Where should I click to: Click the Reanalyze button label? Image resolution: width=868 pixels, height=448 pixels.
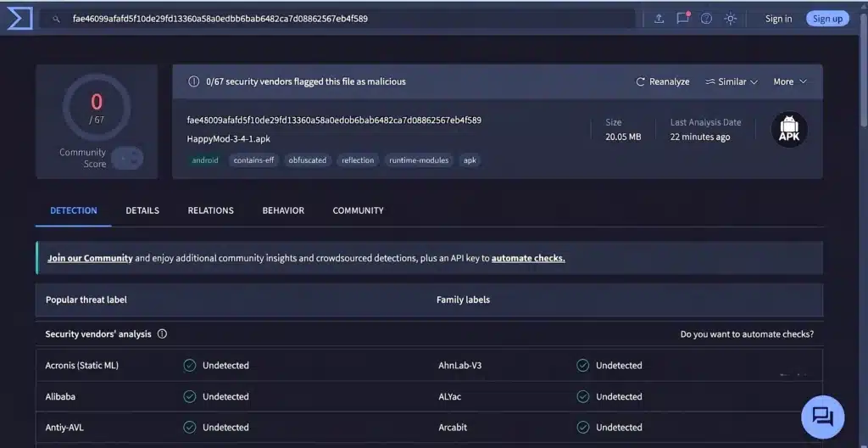click(x=670, y=81)
